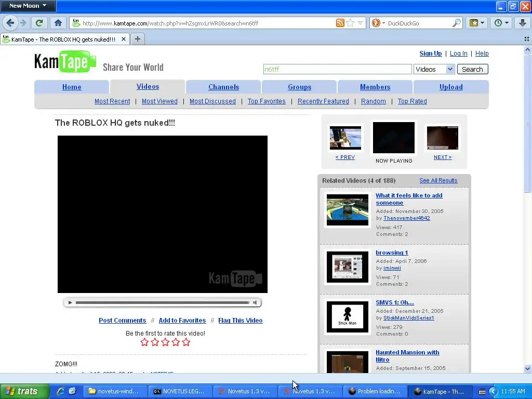Click Most Viewed submenu link
Image resolution: width=532 pixels, height=399 pixels.
159,101
